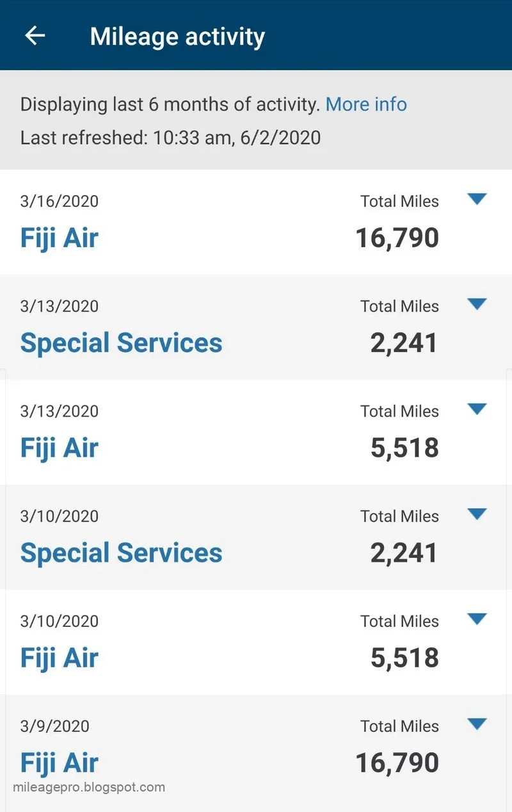This screenshot has width=512, height=812.
Task: Tap the 5,518 miles total for 3/10/2020
Action: coord(404,658)
